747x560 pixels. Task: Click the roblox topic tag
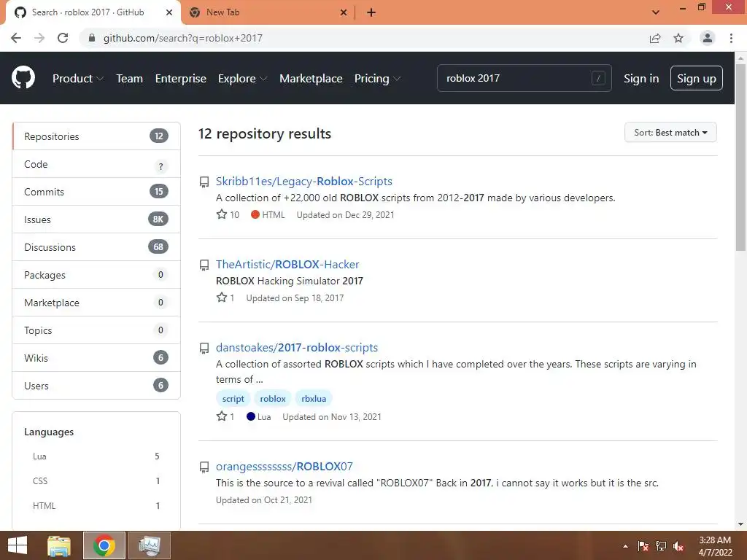pyautogui.click(x=273, y=399)
